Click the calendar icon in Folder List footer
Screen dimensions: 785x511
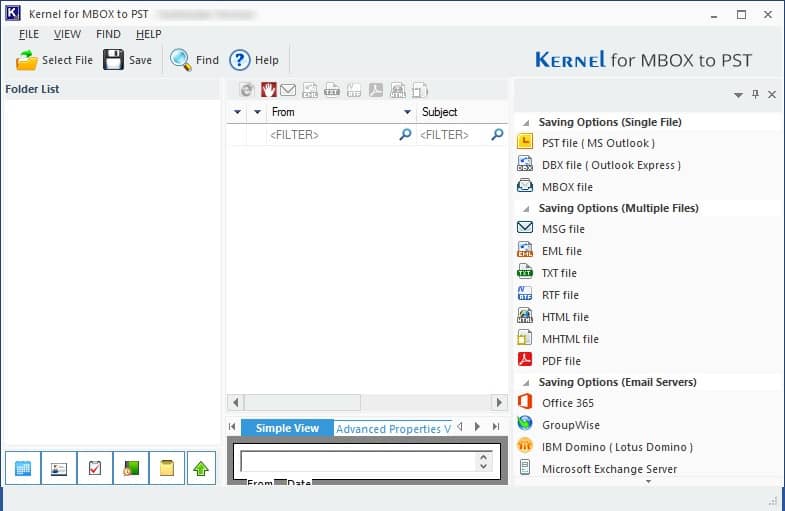click(x=23, y=468)
